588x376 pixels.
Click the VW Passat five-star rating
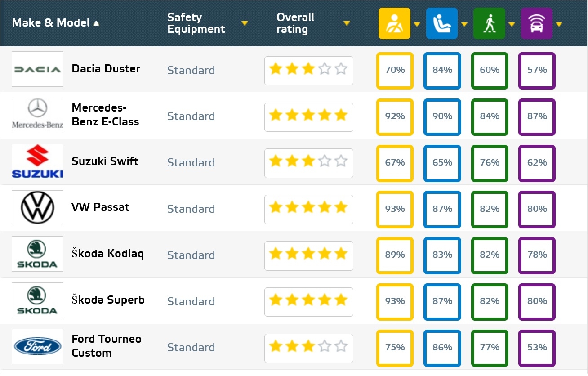point(308,208)
